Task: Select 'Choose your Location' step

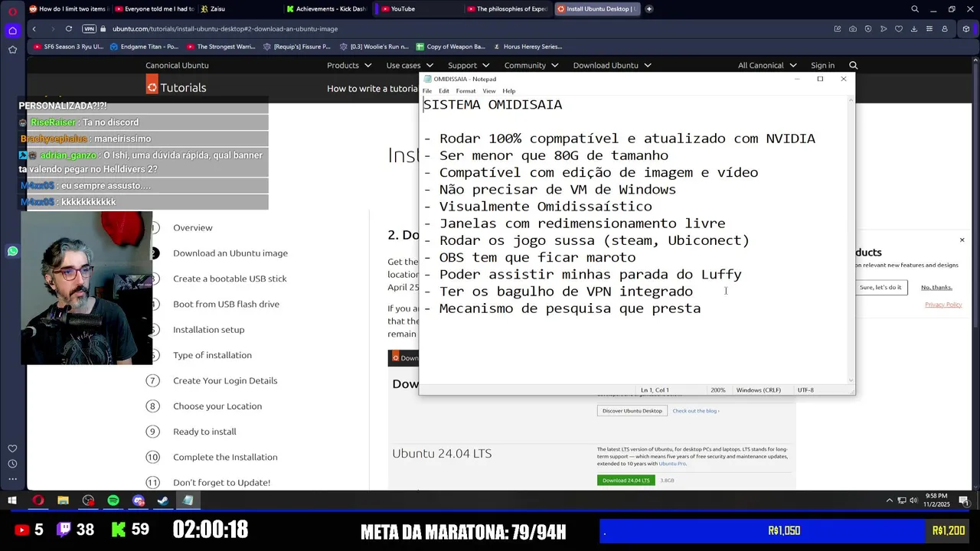Action: click(217, 406)
